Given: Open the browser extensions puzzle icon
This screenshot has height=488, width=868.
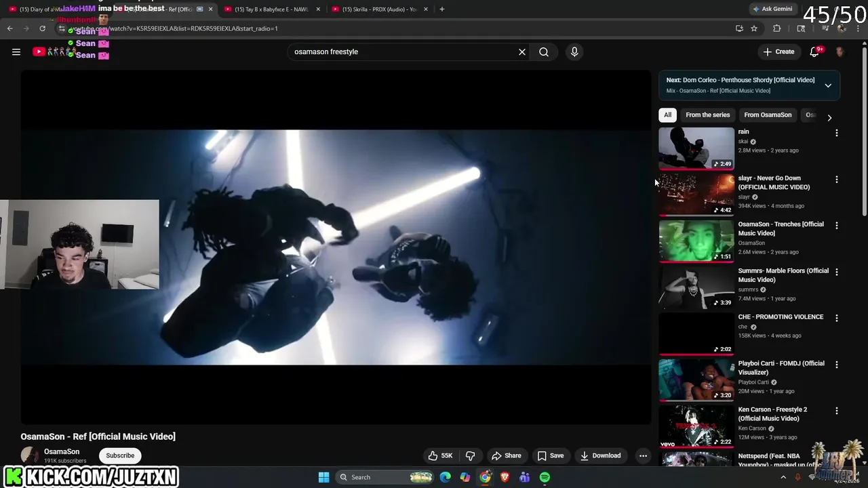Looking at the screenshot, I should (x=777, y=28).
